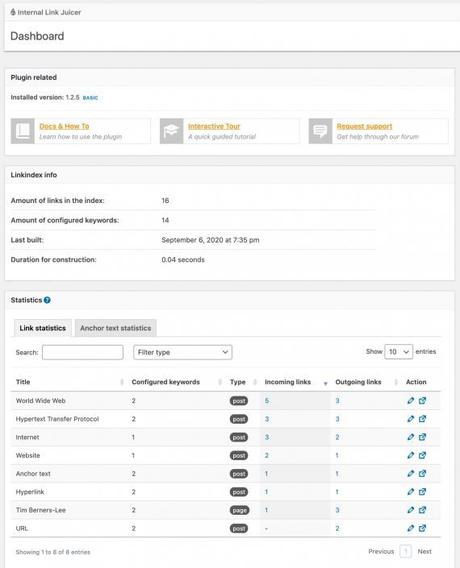The height and width of the screenshot is (568, 460).
Task: Click the Docs & How To book icon
Action: click(22, 131)
